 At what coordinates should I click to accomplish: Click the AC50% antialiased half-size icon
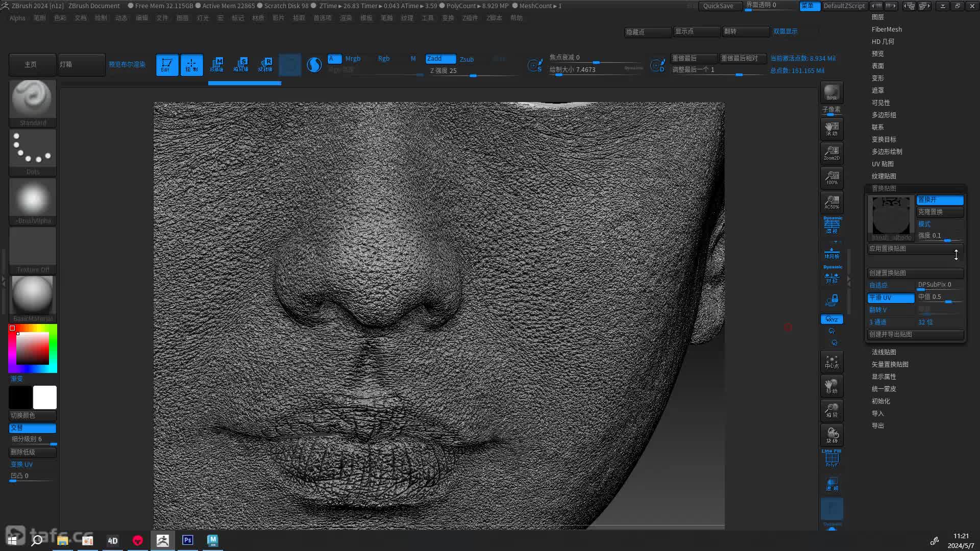[x=831, y=202]
